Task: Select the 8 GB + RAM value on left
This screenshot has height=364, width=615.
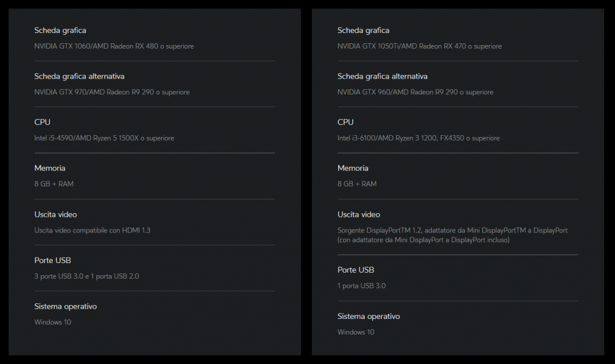Action: pos(55,184)
